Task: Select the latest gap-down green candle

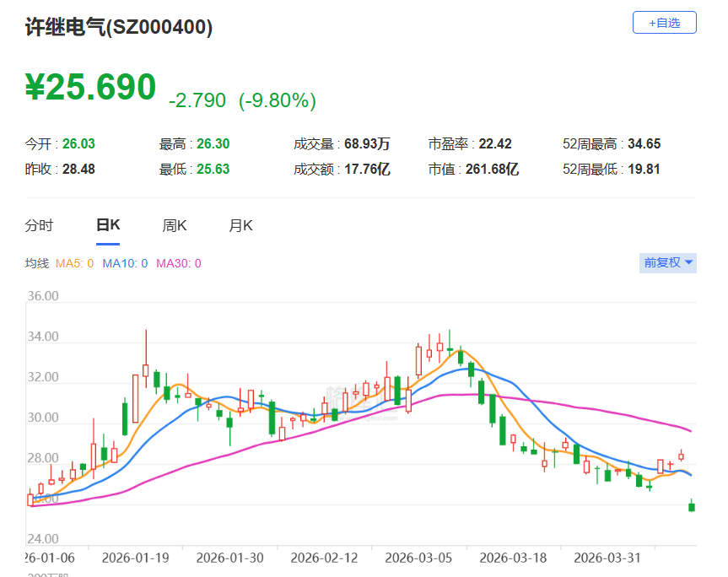Action: pos(692,506)
